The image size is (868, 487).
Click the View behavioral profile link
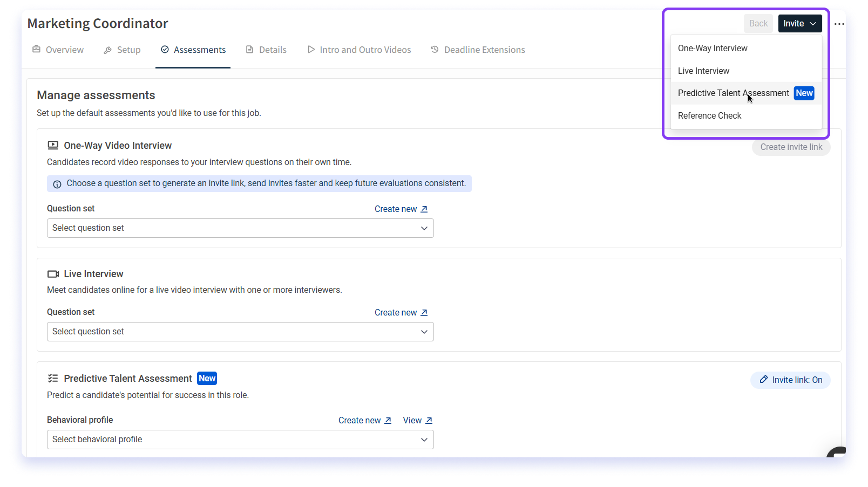pyautogui.click(x=418, y=421)
